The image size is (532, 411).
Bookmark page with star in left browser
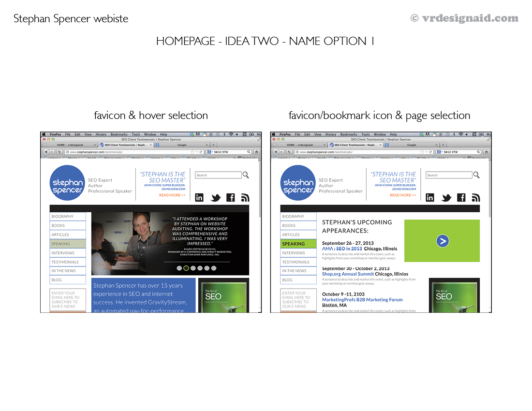(x=192, y=152)
